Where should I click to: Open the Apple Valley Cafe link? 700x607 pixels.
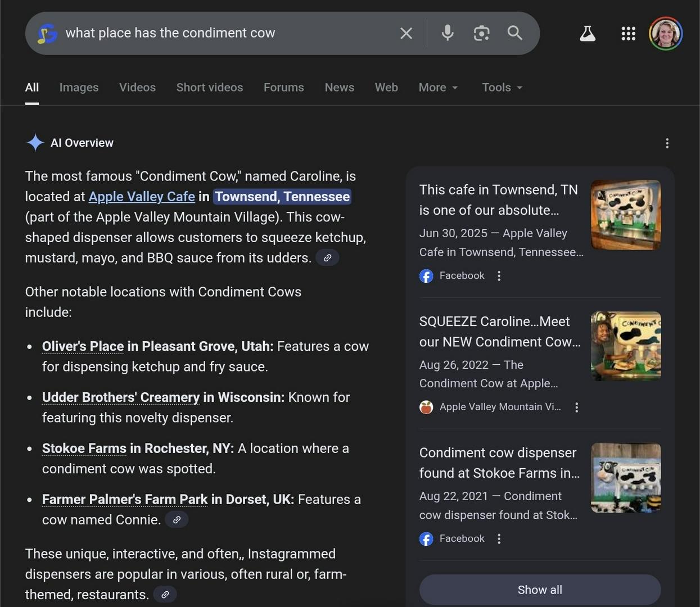pos(142,197)
